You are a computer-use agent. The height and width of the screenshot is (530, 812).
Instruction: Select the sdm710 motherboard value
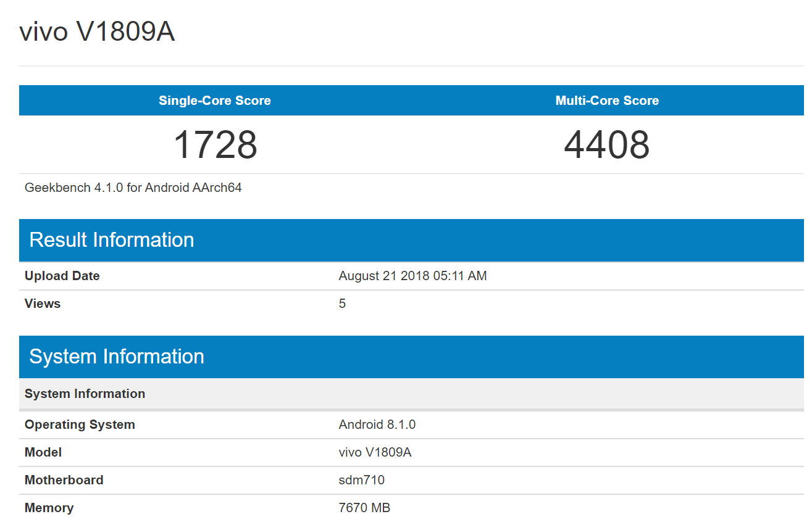click(361, 480)
